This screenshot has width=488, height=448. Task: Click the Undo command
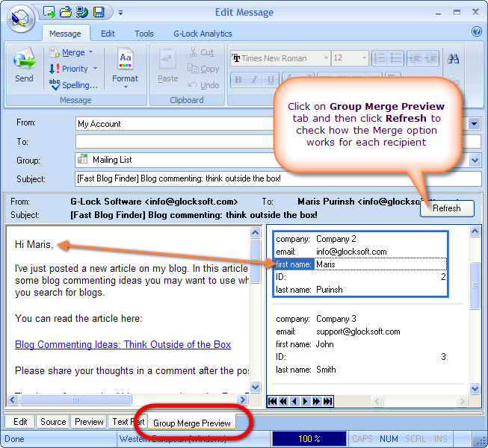tap(203, 85)
